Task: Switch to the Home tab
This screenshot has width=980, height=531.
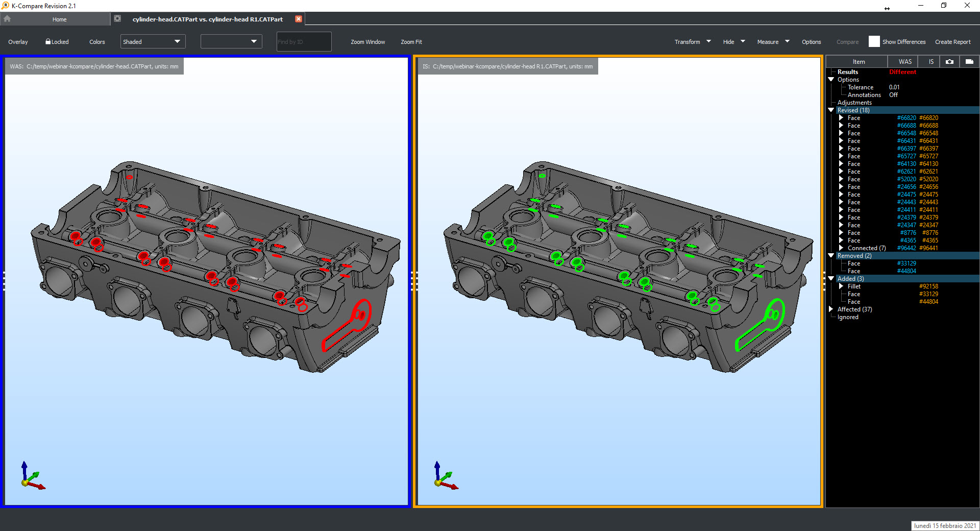Action: 59,19
